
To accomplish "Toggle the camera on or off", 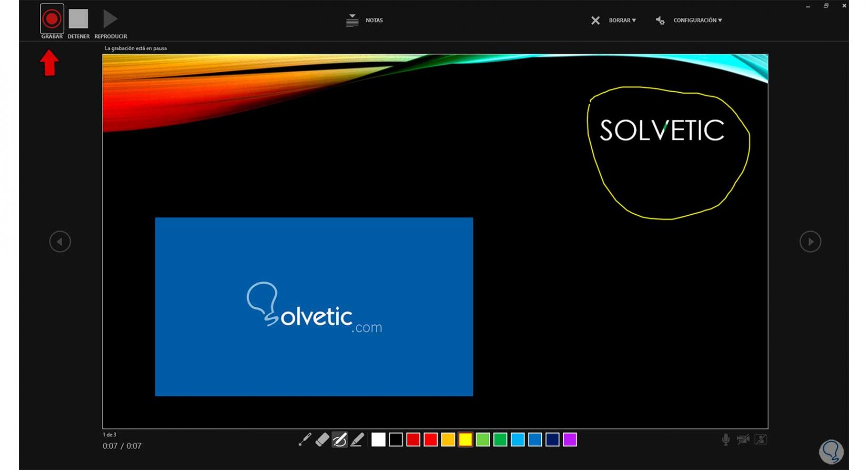I will 743,439.
